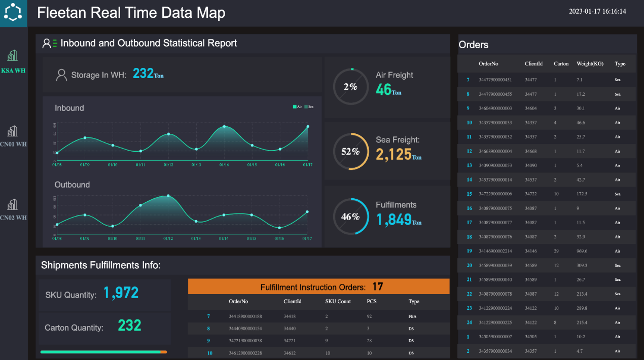The width and height of the screenshot is (644, 360).
Task: Click the Fulfillment Instruction Orders orange banner
Action: click(x=318, y=287)
